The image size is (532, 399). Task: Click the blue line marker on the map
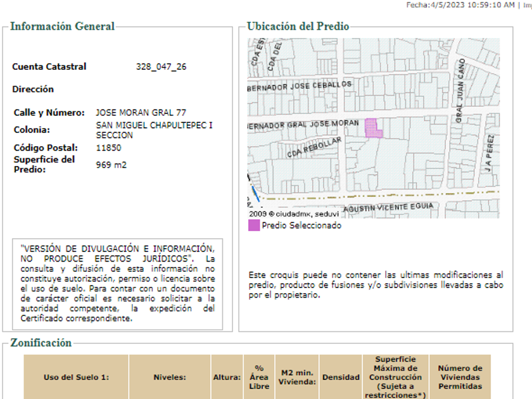tap(255, 195)
